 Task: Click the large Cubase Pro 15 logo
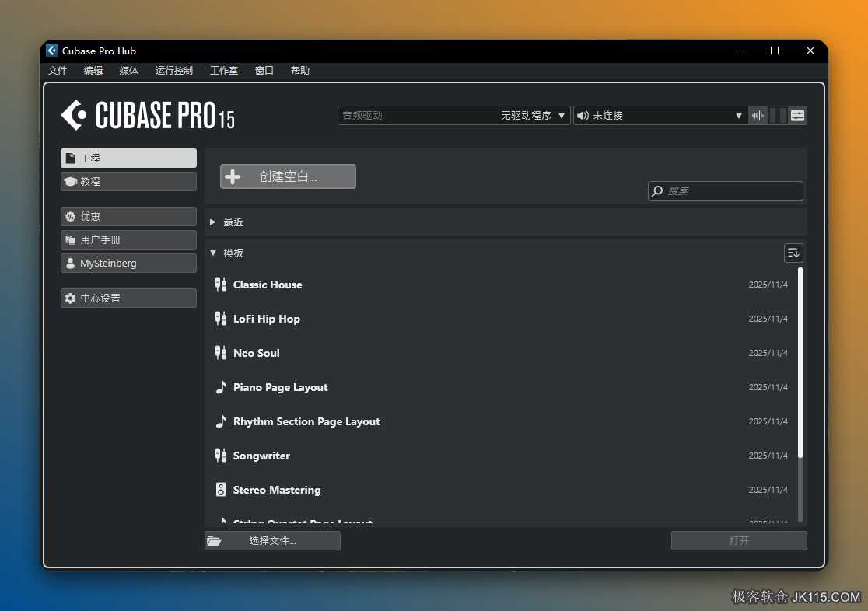[148, 115]
